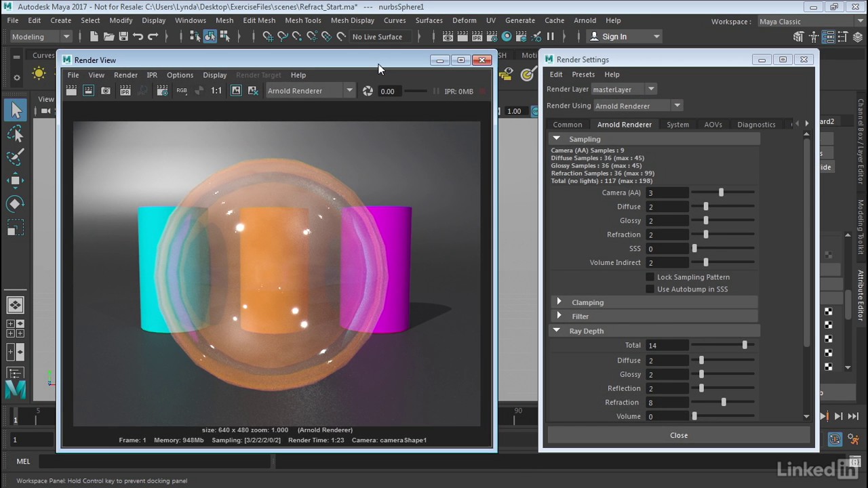Save the current scene from main toolbar
The height and width of the screenshot is (488, 868).
123,37
